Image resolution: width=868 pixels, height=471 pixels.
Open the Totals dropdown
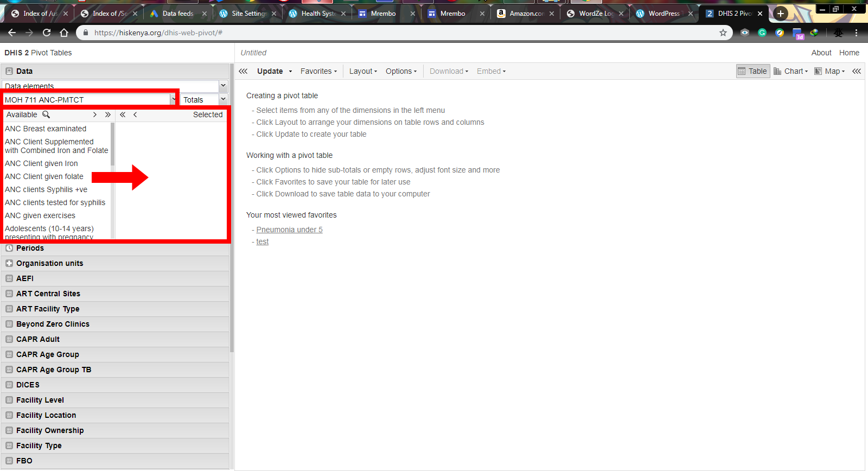coord(222,99)
